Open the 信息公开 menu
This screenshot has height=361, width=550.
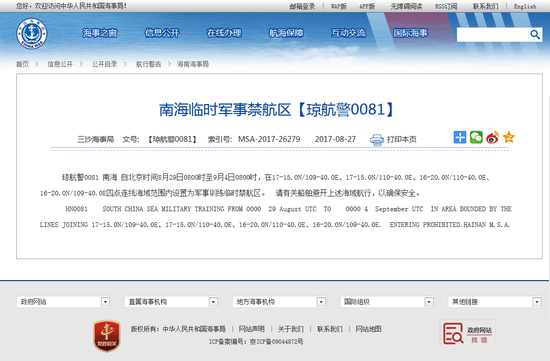point(162,33)
